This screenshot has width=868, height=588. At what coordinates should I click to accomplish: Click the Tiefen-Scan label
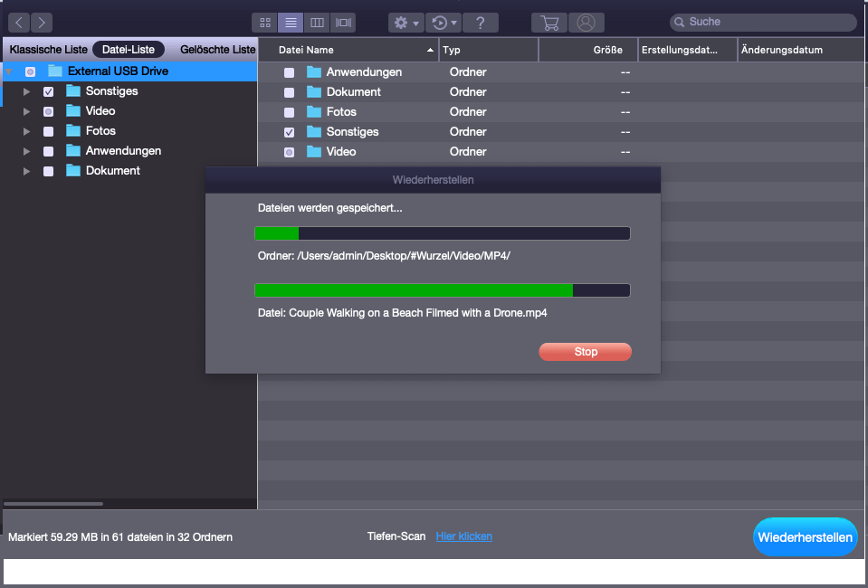396,536
